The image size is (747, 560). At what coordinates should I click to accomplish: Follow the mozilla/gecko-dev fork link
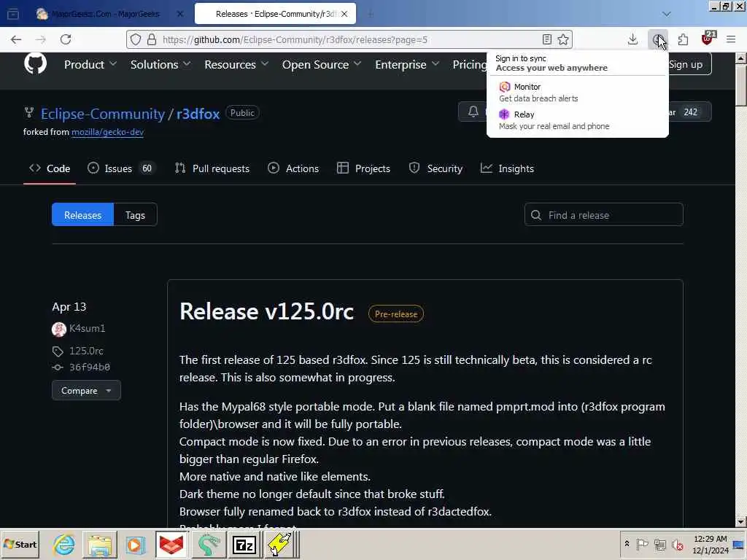pos(108,132)
